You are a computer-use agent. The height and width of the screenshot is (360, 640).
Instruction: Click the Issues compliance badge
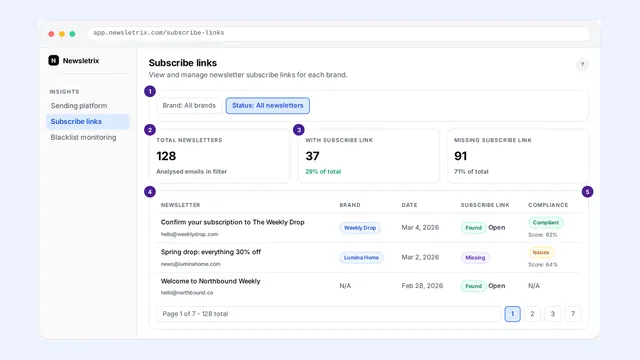[x=541, y=252]
